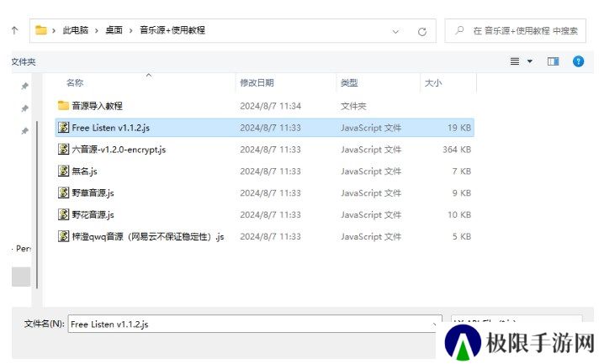This screenshot has height=364, width=604.
Task: Click 桌面 in the breadcrumb path
Action: coord(114,30)
